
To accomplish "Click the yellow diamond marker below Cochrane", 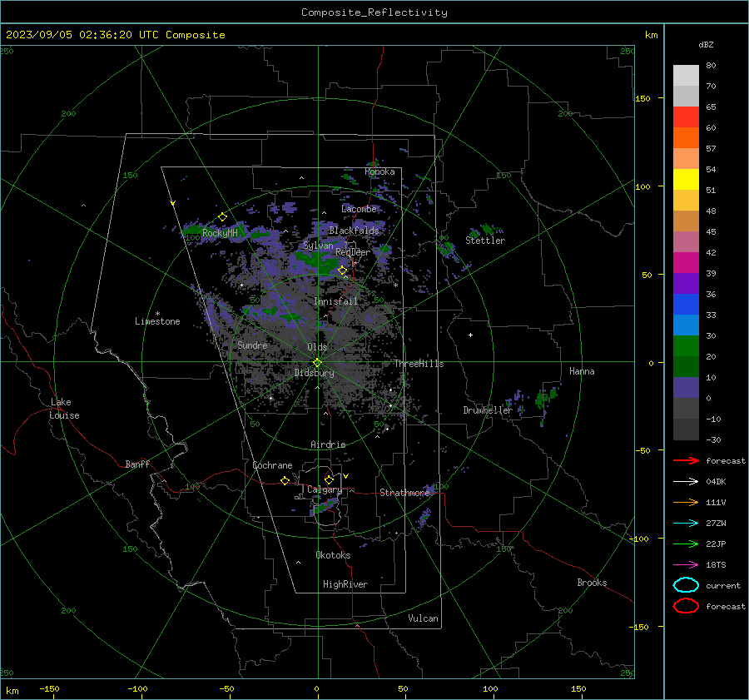I will (285, 480).
